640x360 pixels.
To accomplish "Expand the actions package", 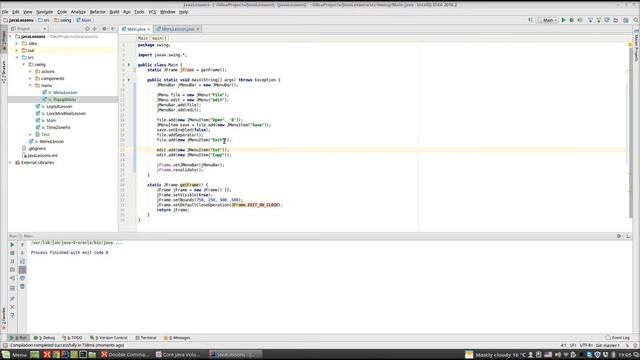I will (30, 71).
